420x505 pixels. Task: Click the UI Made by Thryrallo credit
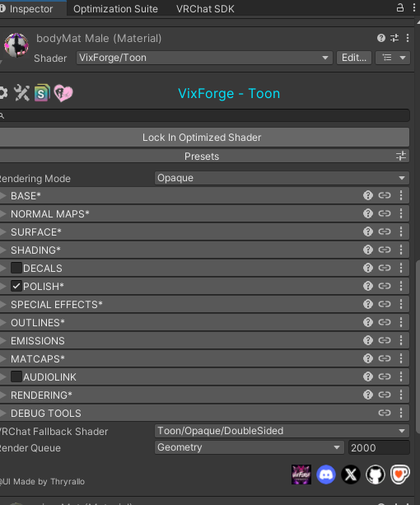tap(42, 481)
